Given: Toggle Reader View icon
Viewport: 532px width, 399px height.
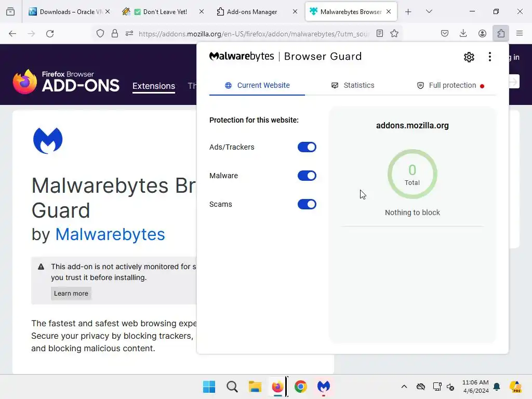Looking at the screenshot, I should coord(380,33).
